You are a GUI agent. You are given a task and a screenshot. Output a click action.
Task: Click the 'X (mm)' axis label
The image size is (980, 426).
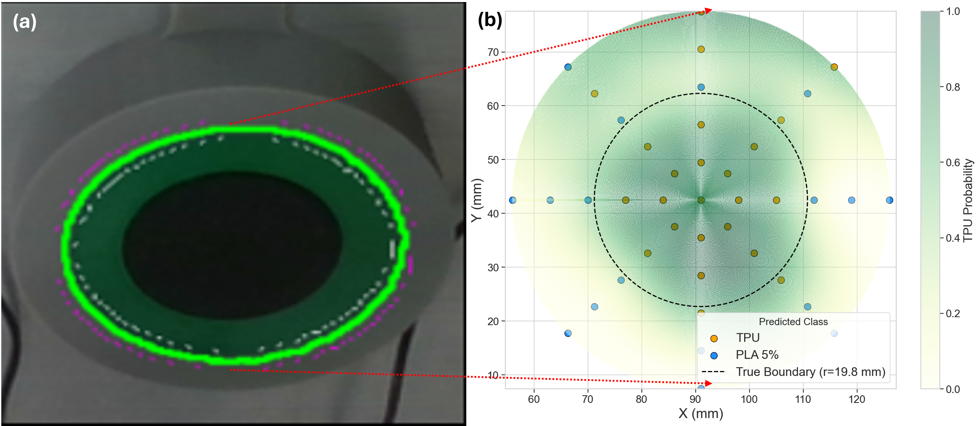point(701,413)
